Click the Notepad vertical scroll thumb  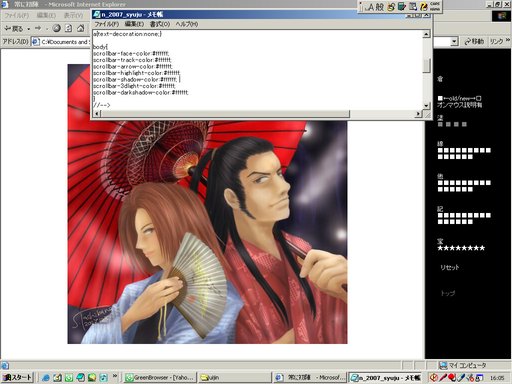tap(426, 65)
